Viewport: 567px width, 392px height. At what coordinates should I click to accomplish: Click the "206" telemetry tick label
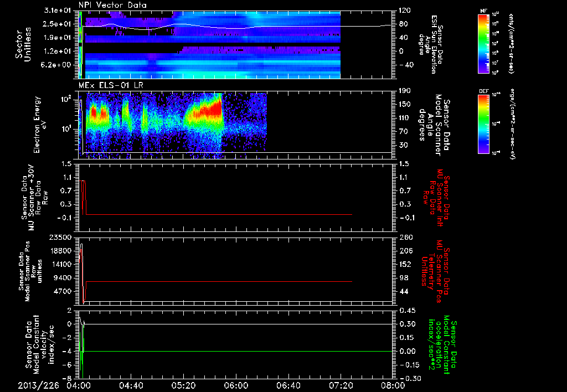click(x=406, y=251)
